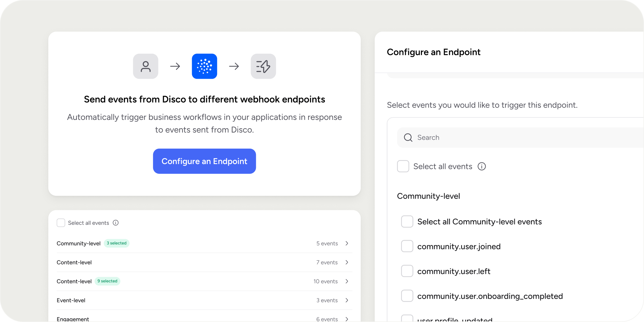The height and width of the screenshot is (322, 644).
Task: Expand the Community-level row chevron
Action: pyautogui.click(x=347, y=243)
